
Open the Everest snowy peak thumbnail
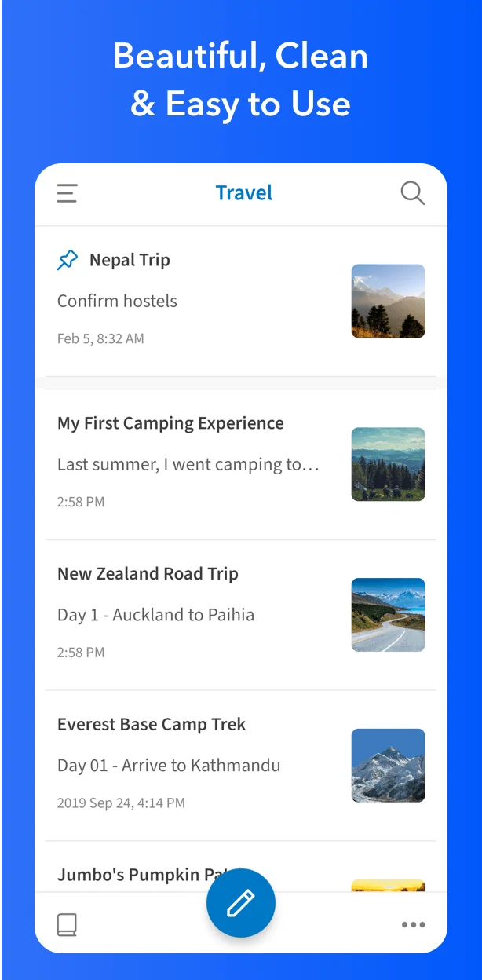(388, 766)
